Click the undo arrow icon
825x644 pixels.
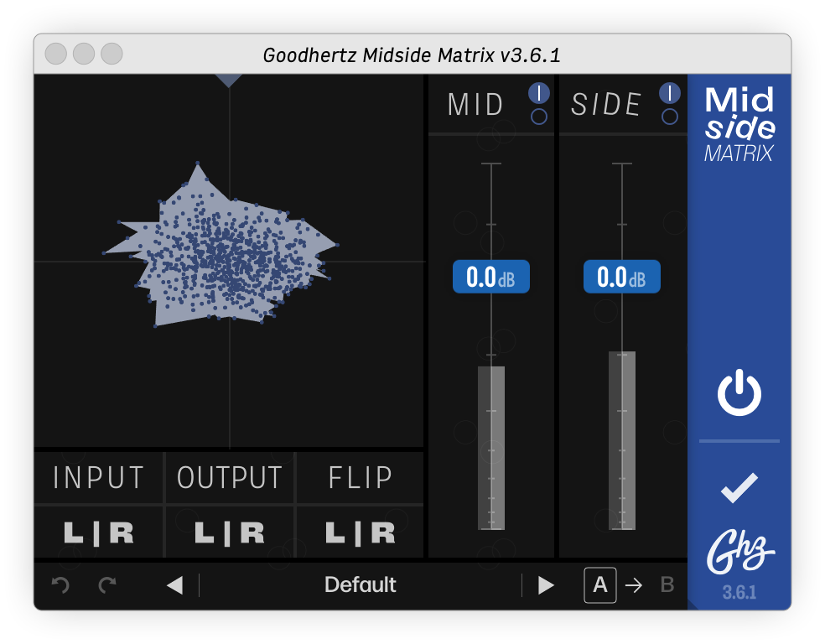[x=60, y=584]
